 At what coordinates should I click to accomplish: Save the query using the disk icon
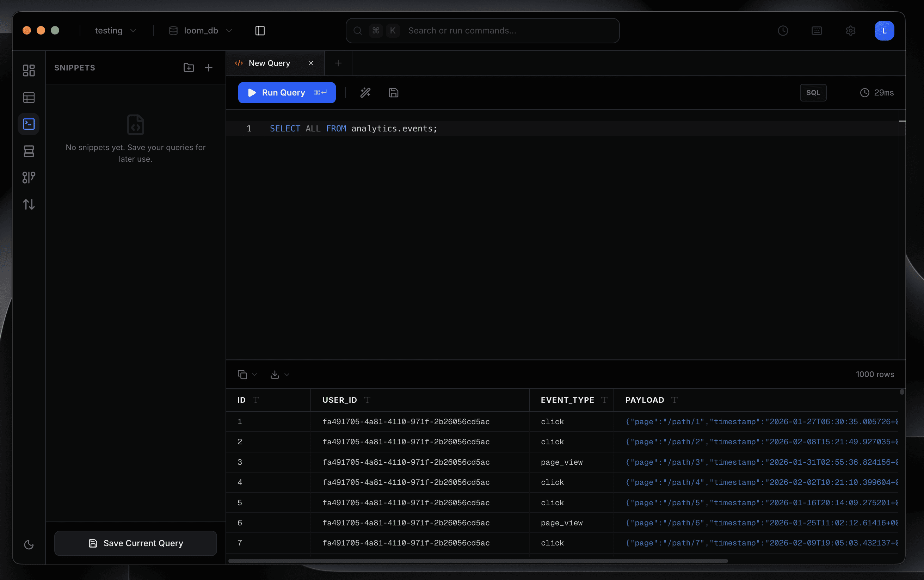393,92
